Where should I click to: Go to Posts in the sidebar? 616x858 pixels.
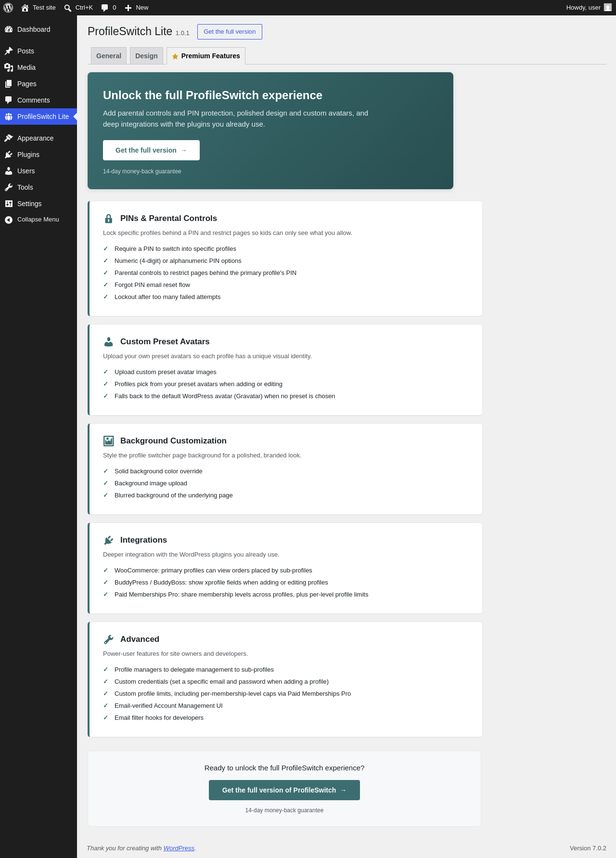tap(38, 51)
